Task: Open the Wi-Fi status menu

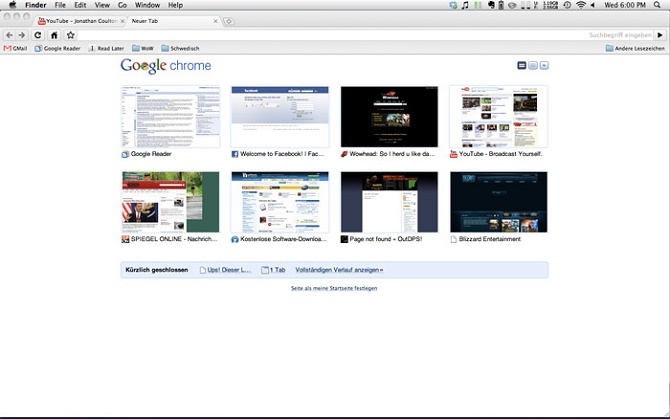Action: tap(581, 5)
